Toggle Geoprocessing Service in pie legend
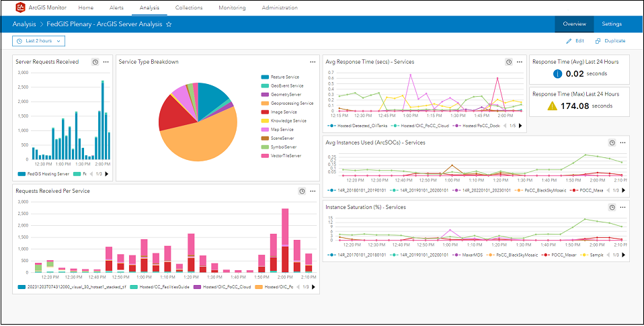This screenshot has width=644, height=326. point(286,104)
